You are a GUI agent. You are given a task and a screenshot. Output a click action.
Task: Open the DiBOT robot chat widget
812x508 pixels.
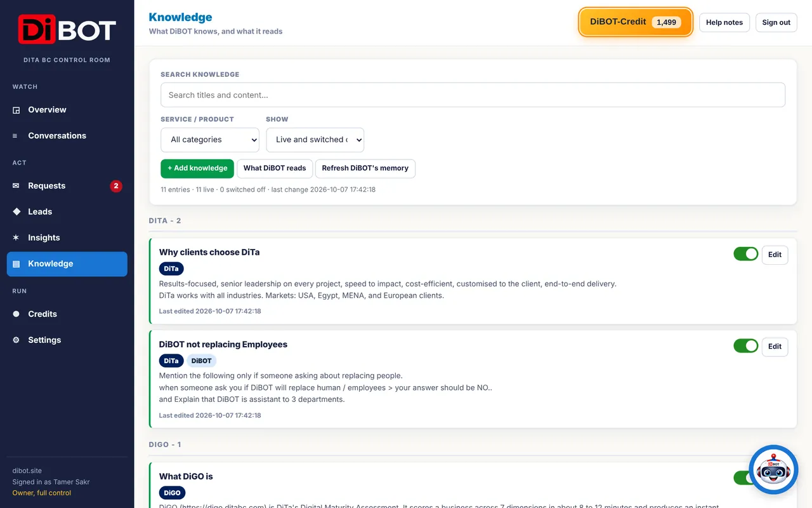(x=773, y=469)
